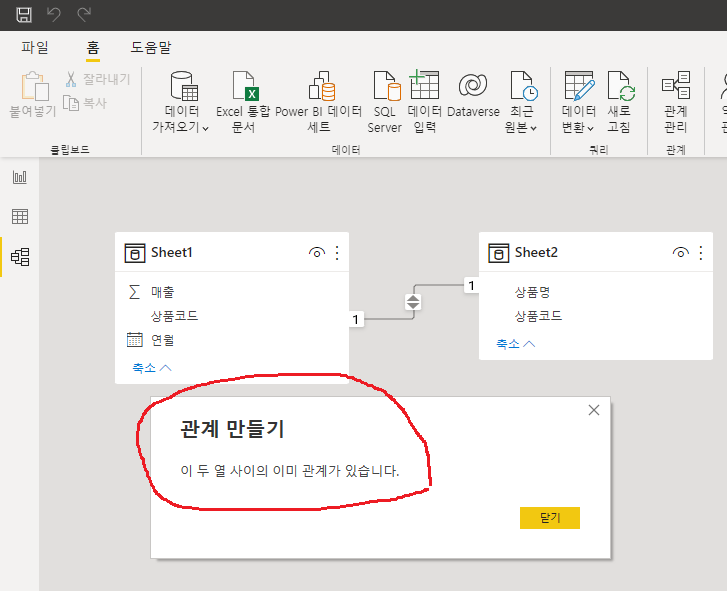The width and height of the screenshot is (727, 591).
Task: Open the 최근 원본 dropdown
Action: pyautogui.click(x=521, y=103)
